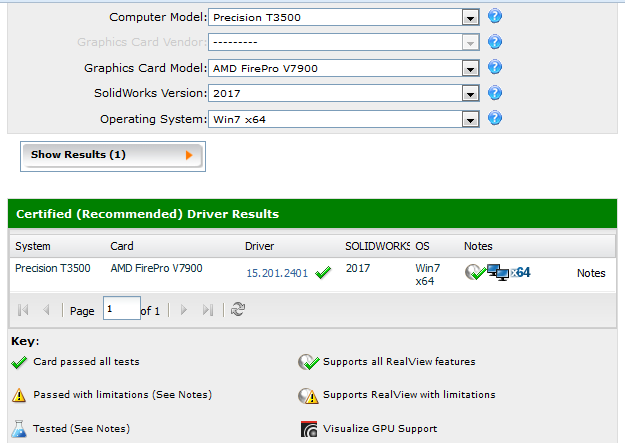
Task: Sort by the SOLIDWORKS column header
Action: tap(377, 246)
